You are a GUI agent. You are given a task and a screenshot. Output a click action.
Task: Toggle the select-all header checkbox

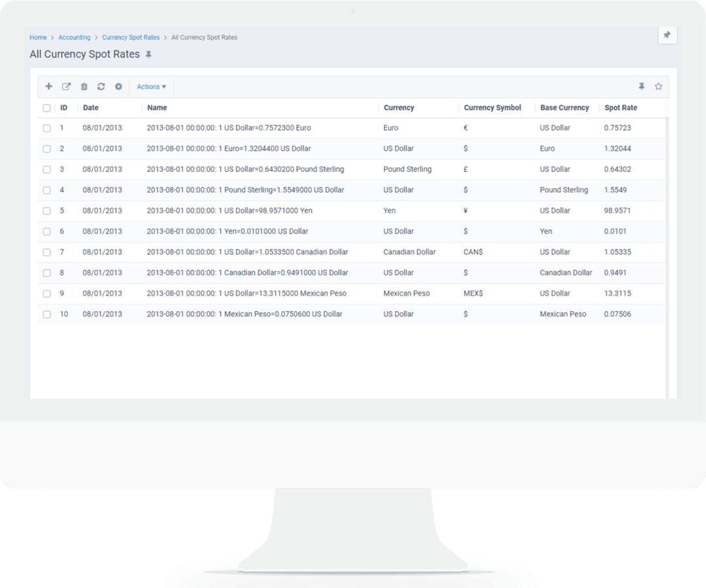(47, 108)
